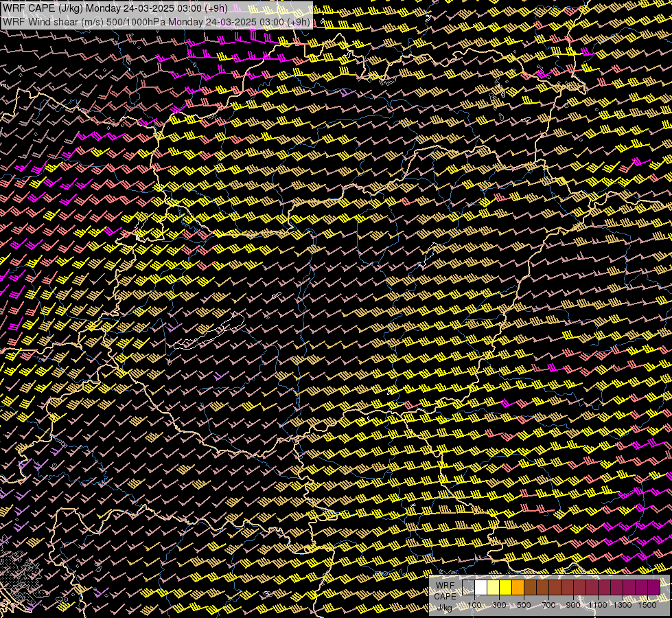Select the pale yellow legend swatch
The height and width of the screenshot is (618, 672).
click(x=494, y=587)
